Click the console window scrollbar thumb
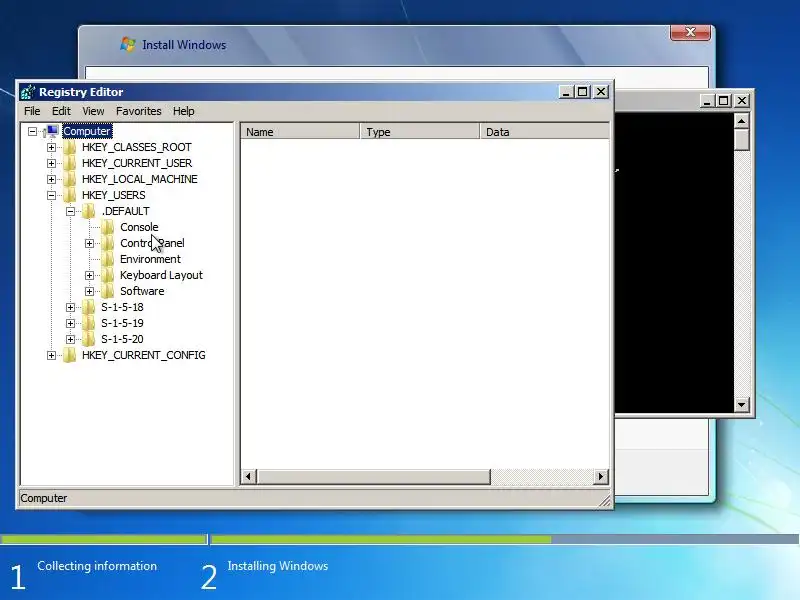This screenshot has width=800, height=600. click(741, 139)
